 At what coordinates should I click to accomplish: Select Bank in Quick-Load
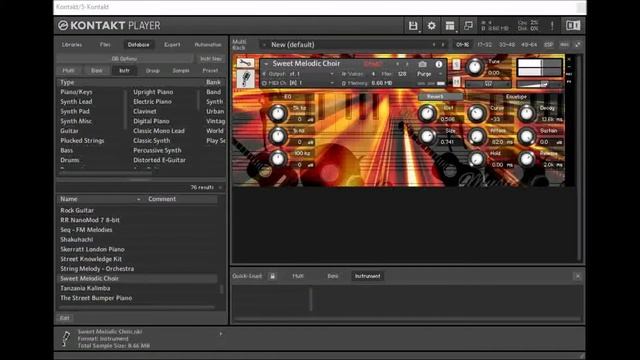coord(333,276)
